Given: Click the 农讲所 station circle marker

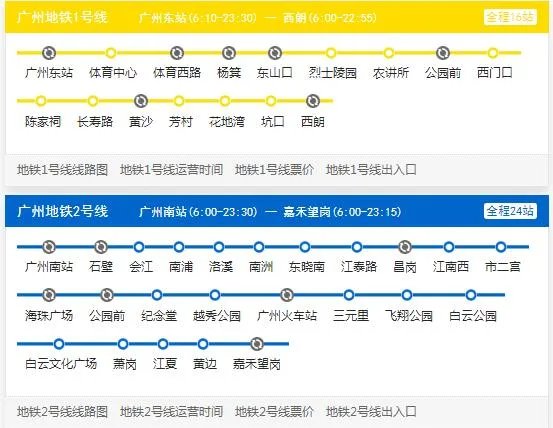Looking at the screenshot, I should (389, 53).
